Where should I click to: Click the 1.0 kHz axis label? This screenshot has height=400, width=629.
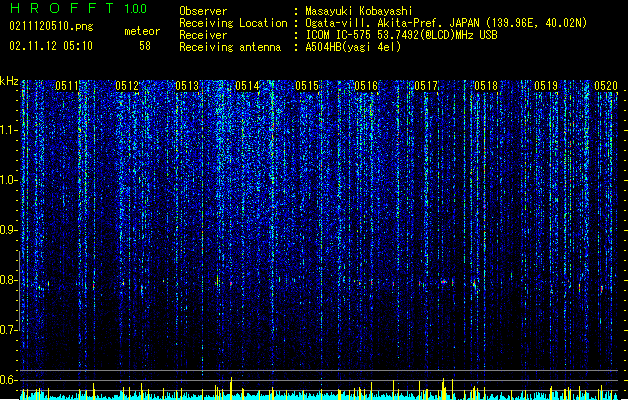9,180
